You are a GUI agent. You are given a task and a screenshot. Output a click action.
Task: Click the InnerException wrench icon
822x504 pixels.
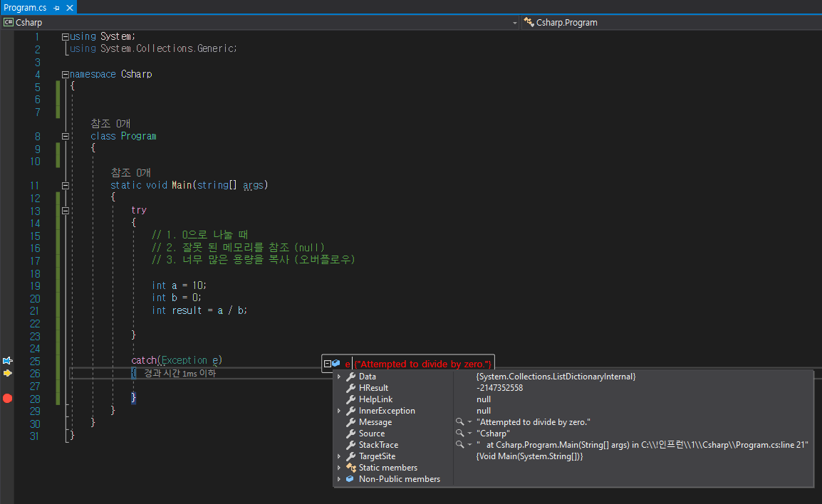pos(350,411)
